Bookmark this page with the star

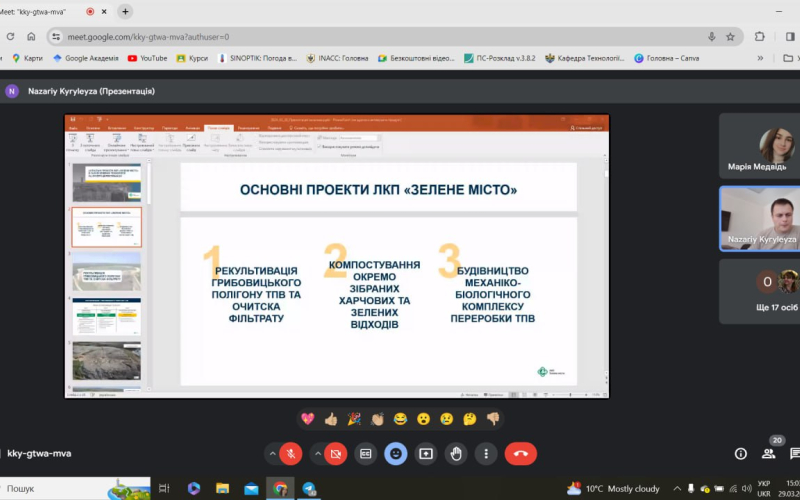click(x=730, y=37)
